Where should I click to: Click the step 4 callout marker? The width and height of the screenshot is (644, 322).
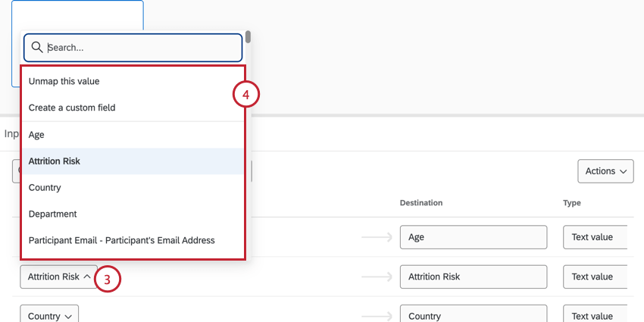[246, 95]
